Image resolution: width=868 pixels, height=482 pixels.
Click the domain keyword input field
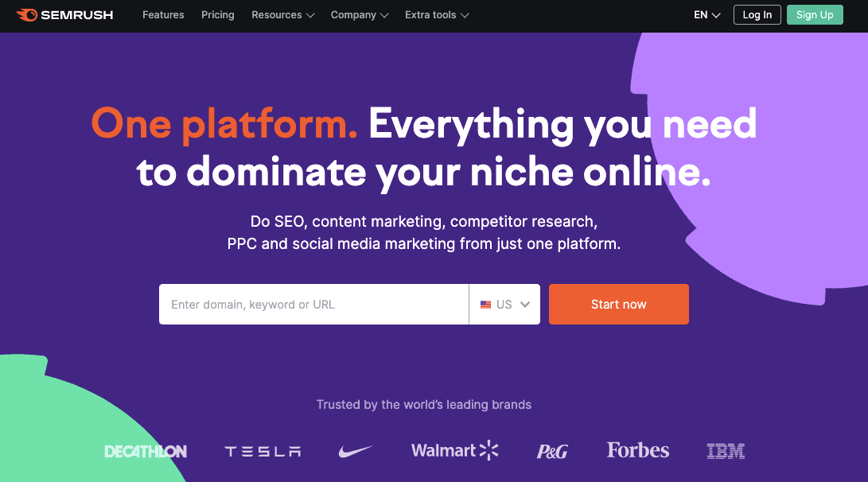(313, 304)
